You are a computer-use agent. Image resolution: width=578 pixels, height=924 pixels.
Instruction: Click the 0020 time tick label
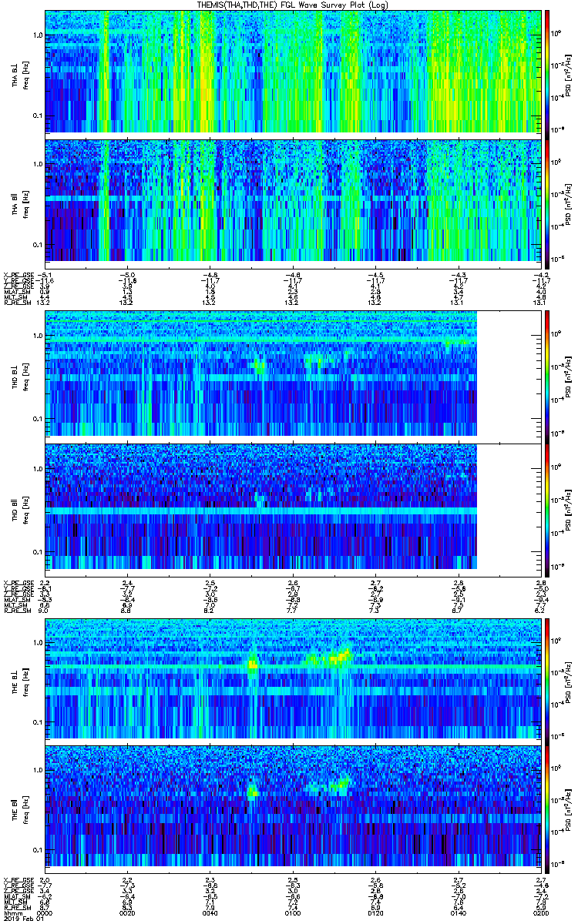click(127, 912)
